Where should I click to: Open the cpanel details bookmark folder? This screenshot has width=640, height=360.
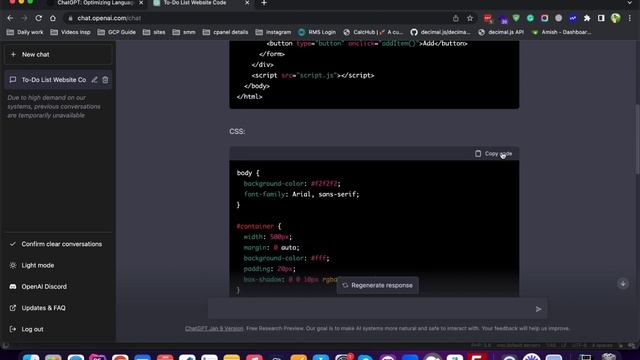(226, 32)
